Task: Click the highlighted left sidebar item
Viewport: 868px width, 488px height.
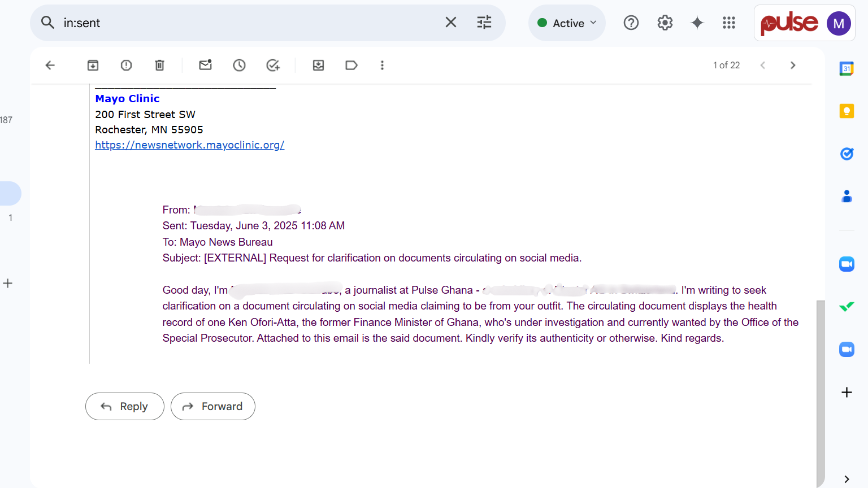Action: (10, 193)
